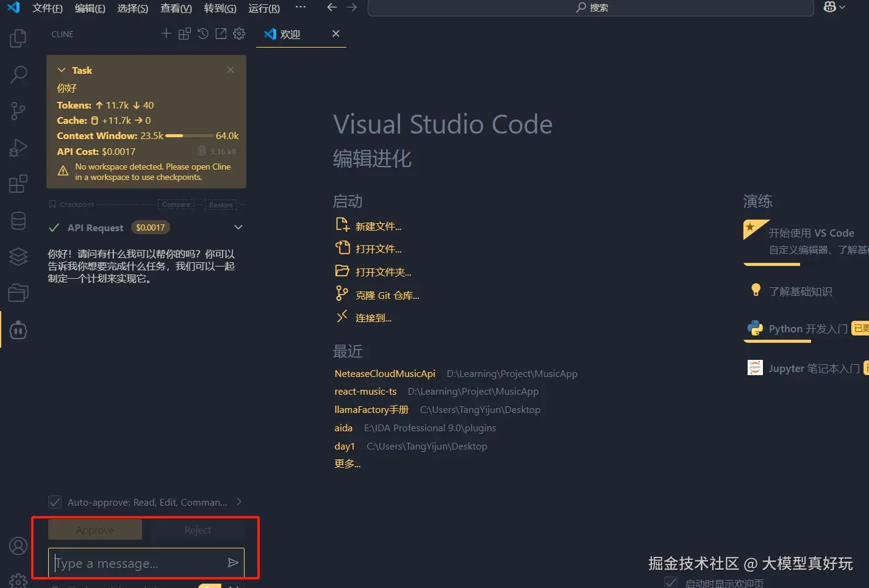Start a new Cline task with plus icon
The image size is (869, 588).
pyautogui.click(x=166, y=34)
